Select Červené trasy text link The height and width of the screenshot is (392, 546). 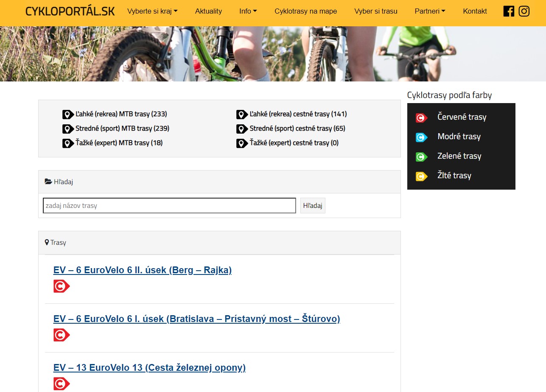[462, 117]
